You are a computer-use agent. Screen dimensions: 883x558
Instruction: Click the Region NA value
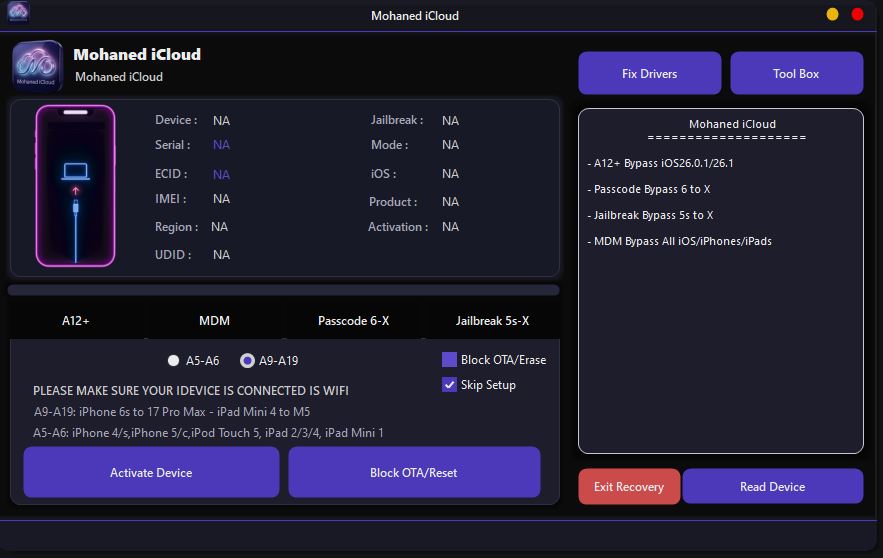click(x=220, y=227)
